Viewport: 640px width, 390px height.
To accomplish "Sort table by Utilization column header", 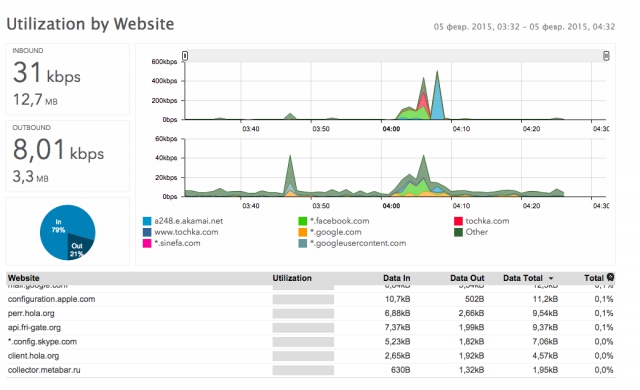I will (x=292, y=278).
